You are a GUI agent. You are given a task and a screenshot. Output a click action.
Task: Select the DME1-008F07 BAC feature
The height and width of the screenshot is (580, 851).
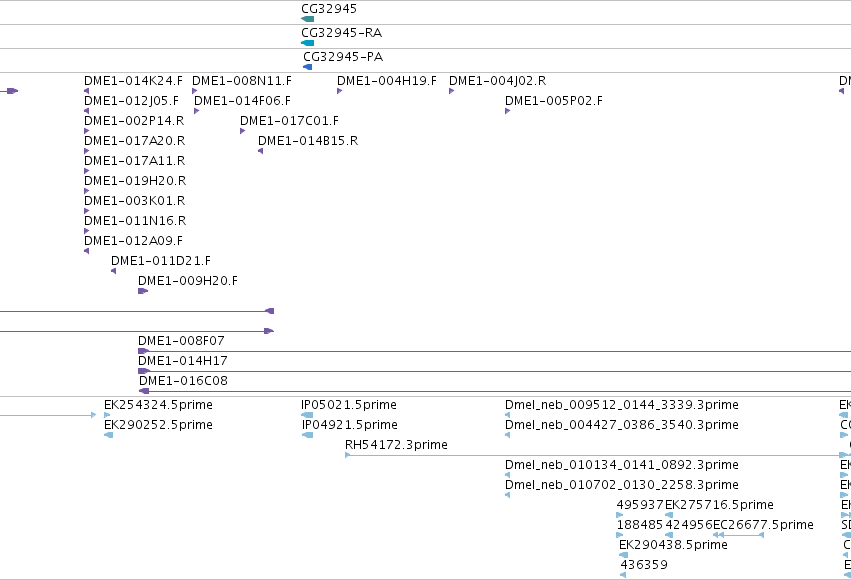coord(494,351)
